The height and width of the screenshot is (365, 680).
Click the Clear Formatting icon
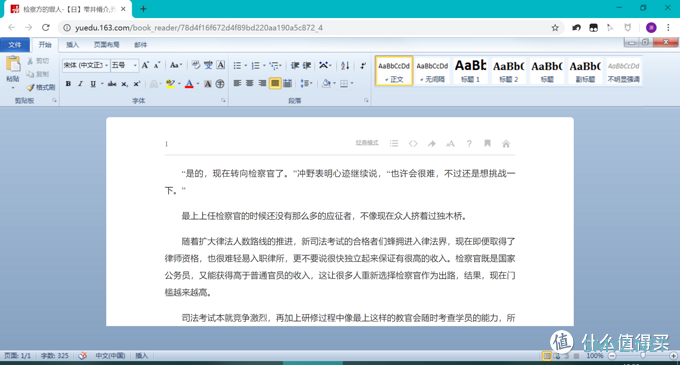pos(196,65)
